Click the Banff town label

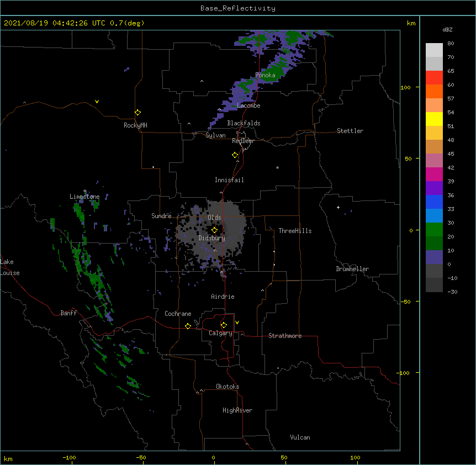pyautogui.click(x=68, y=313)
